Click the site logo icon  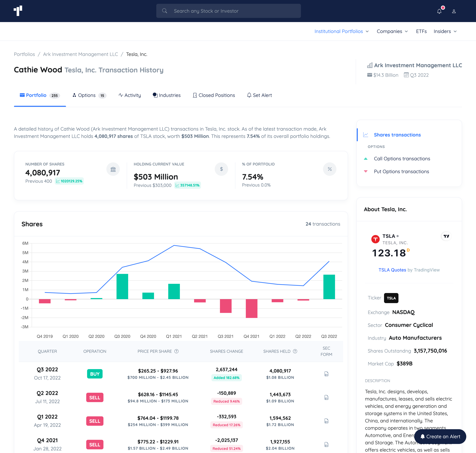tap(18, 11)
